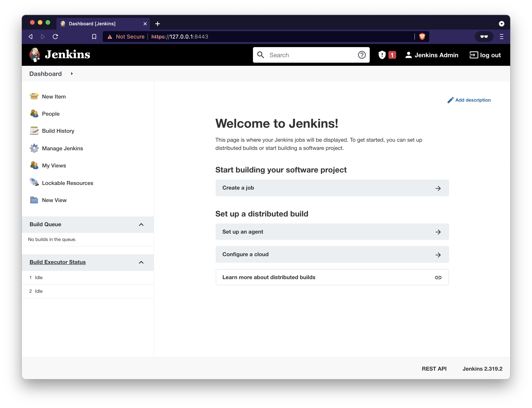Click the Lockable Resources drive icon
Screen dimensions: 532x408
(34, 183)
